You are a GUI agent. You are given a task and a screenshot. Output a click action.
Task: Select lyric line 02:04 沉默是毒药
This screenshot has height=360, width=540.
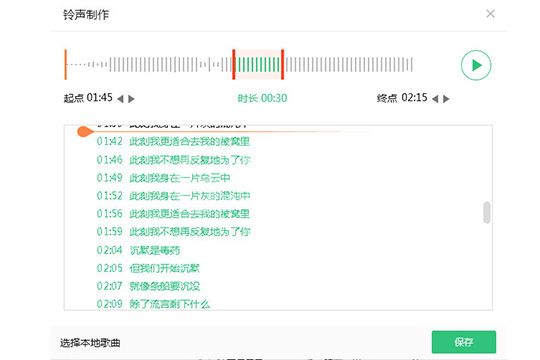[138, 250]
